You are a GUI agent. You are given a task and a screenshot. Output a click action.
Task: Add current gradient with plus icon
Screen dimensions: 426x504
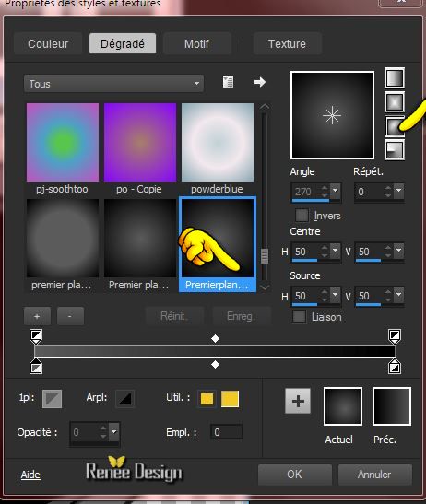click(x=298, y=401)
